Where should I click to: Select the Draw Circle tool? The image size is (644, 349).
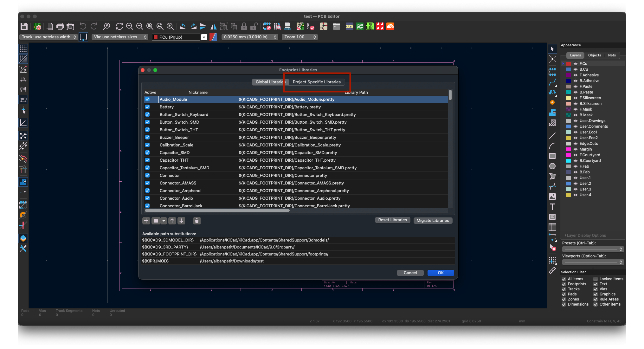tap(552, 166)
